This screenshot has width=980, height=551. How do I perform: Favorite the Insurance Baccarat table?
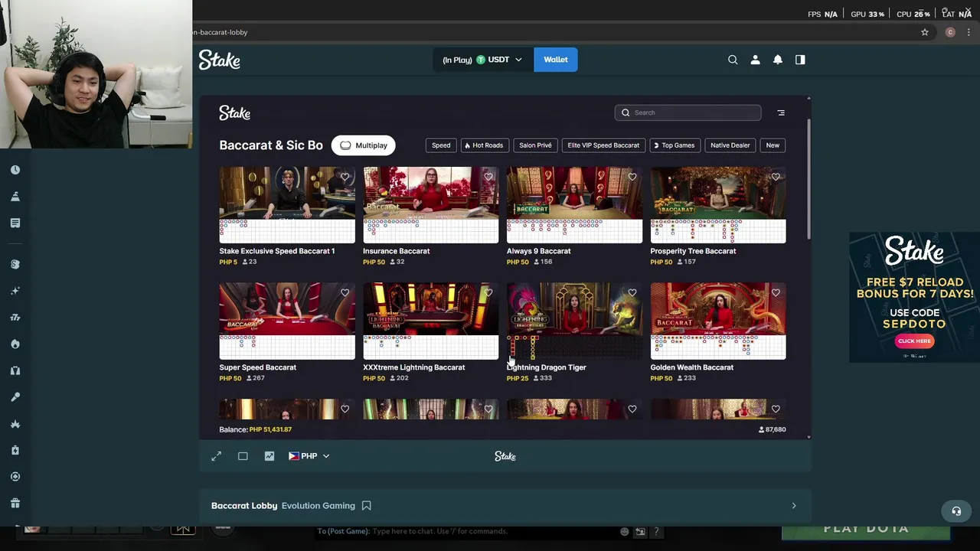pyautogui.click(x=488, y=177)
